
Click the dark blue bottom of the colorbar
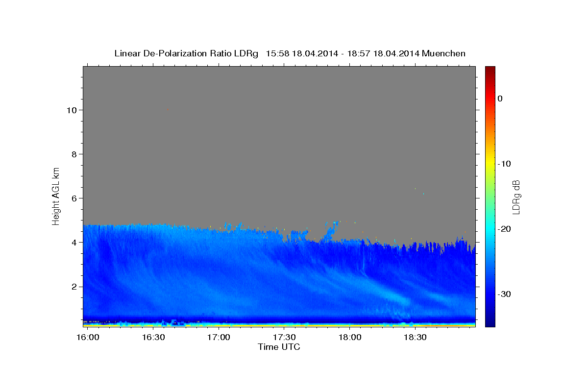click(x=490, y=322)
